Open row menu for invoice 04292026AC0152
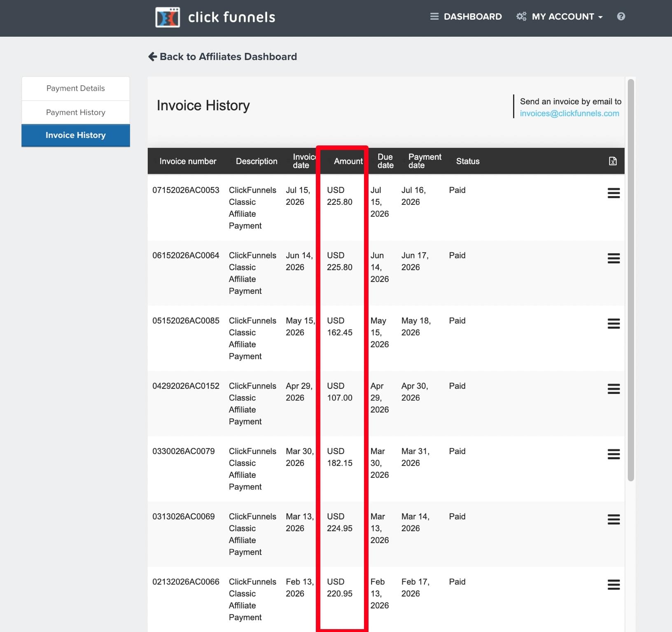This screenshot has height=632, width=672. click(x=614, y=389)
